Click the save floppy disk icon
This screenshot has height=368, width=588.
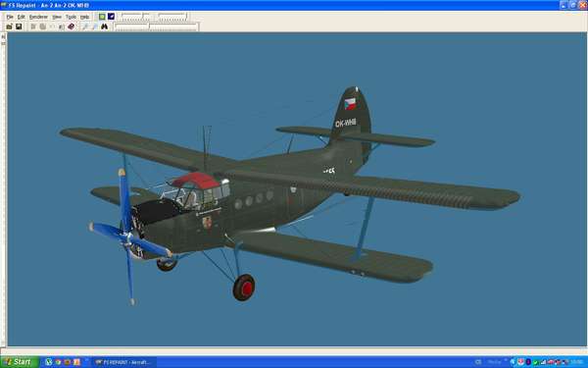point(19,26)
